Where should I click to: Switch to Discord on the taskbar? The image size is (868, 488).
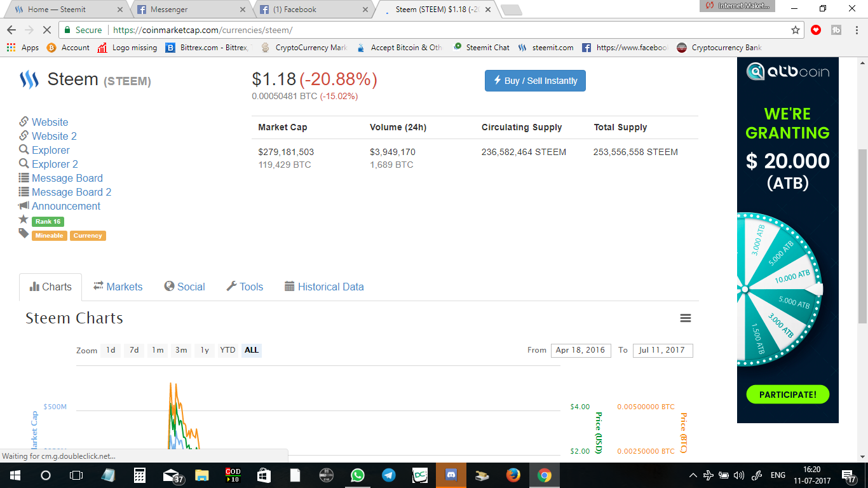(x=451, y=475)
